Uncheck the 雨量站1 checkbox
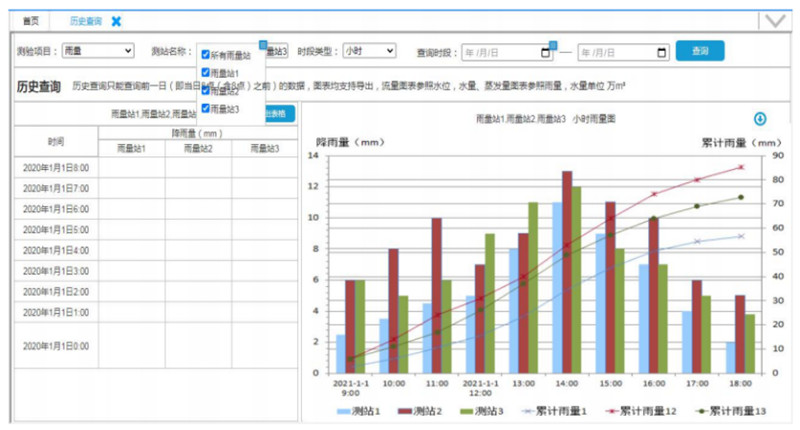 [x=206, y=72]
